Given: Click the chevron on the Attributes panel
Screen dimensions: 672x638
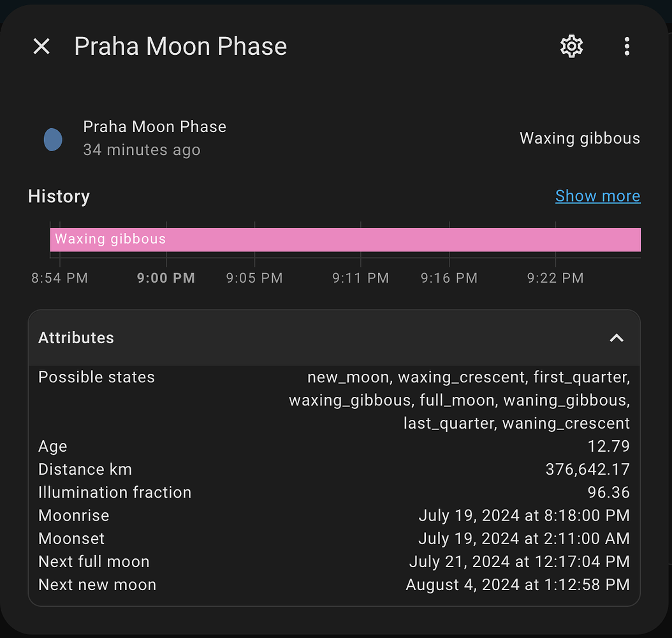Looking at the screenshot, I should [x=616, y=338].
